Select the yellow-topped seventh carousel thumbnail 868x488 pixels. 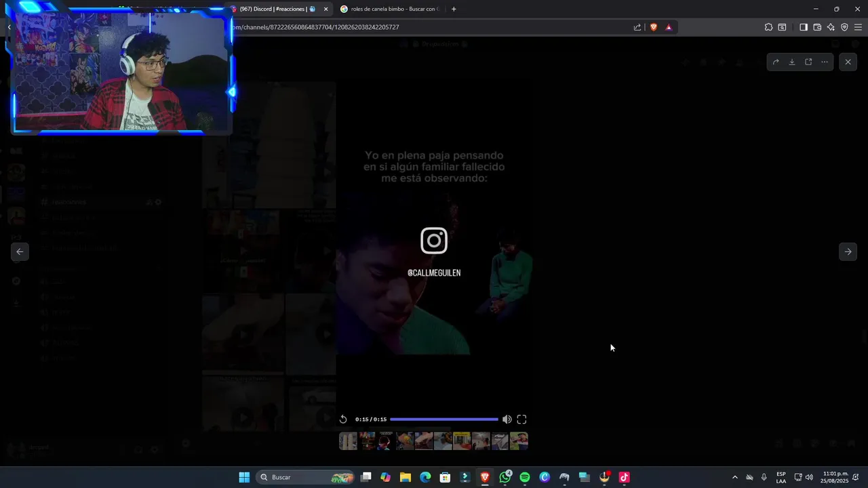pyautogui.click(x=462, y=441)
